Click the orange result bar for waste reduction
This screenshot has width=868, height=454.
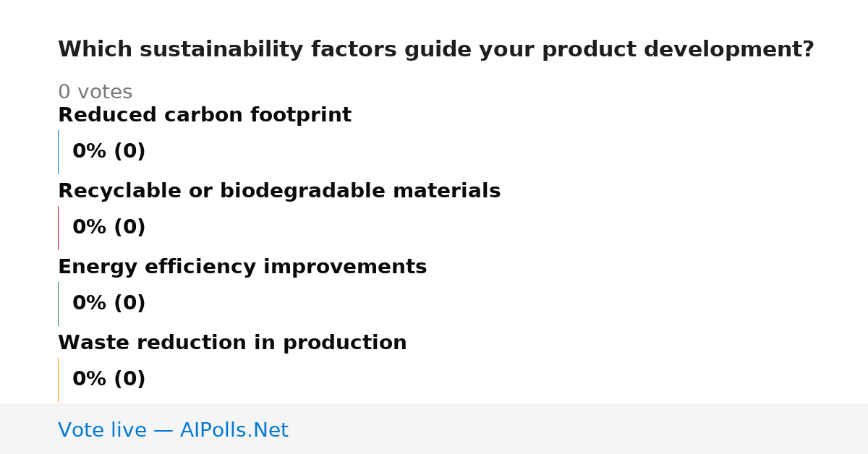(x=58, y=380)
